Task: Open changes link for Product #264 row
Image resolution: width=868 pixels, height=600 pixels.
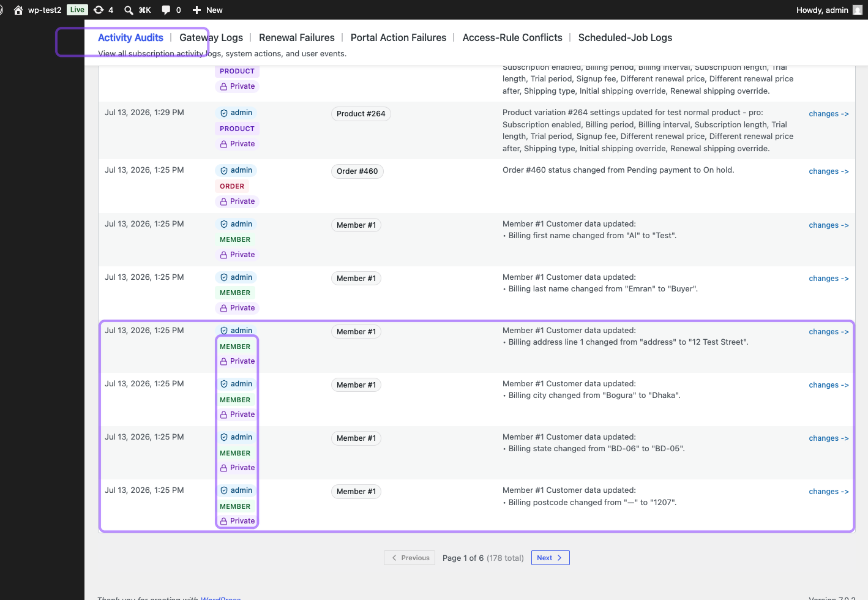Action: point(829,114)
